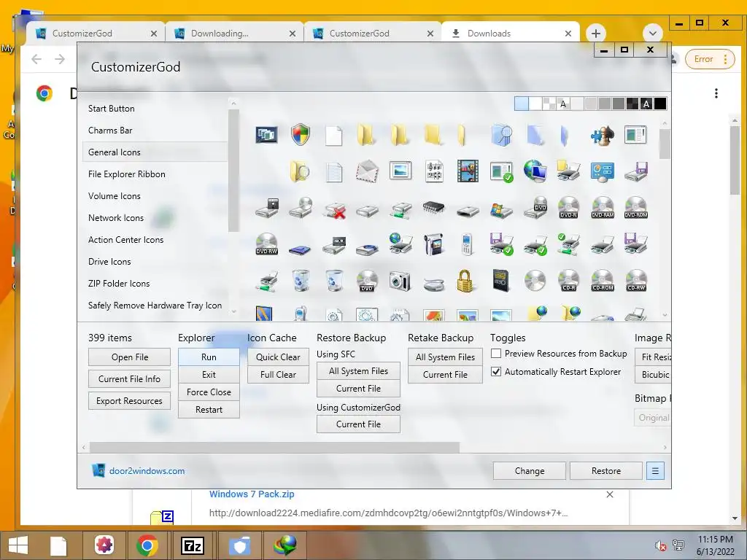
Task: Select the envelope mail icon
Action: 367,171
